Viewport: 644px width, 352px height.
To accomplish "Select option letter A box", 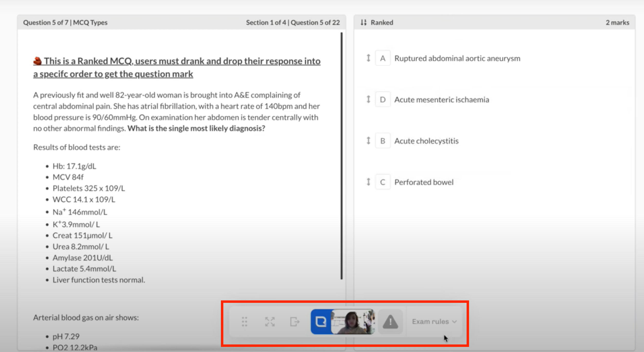I will click(383, 58).
